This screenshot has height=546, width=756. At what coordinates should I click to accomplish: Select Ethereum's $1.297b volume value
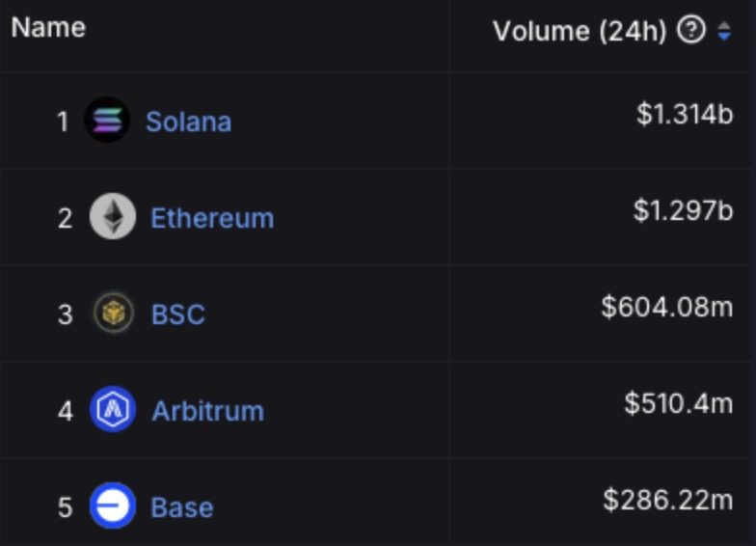point(683,210)
